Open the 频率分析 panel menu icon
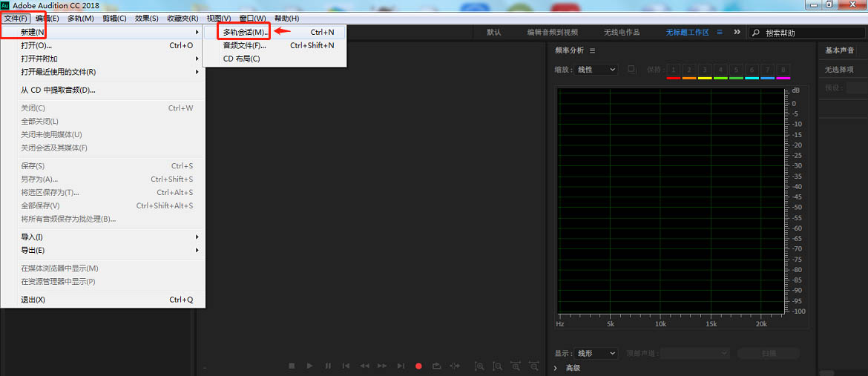The height and width of the screenshot is (376, 868). pos(592,50)
